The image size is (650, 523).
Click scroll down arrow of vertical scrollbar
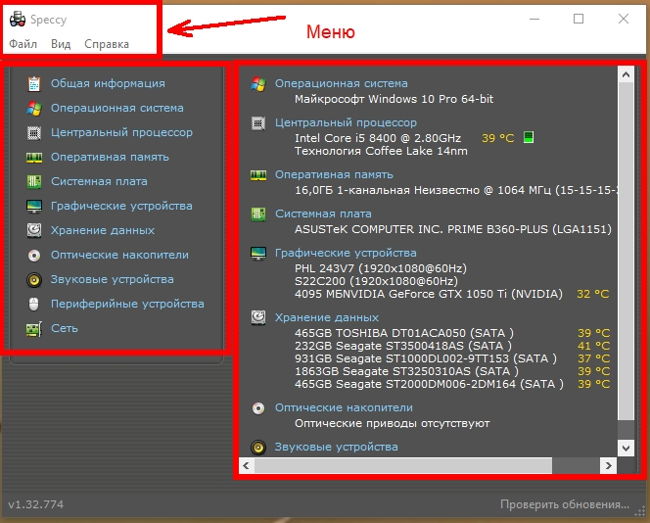626,448
